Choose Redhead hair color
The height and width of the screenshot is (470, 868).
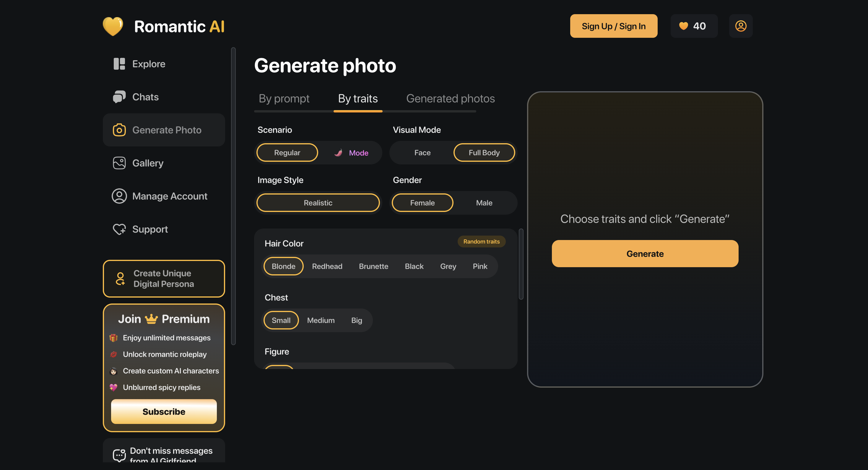coord(327,266)
